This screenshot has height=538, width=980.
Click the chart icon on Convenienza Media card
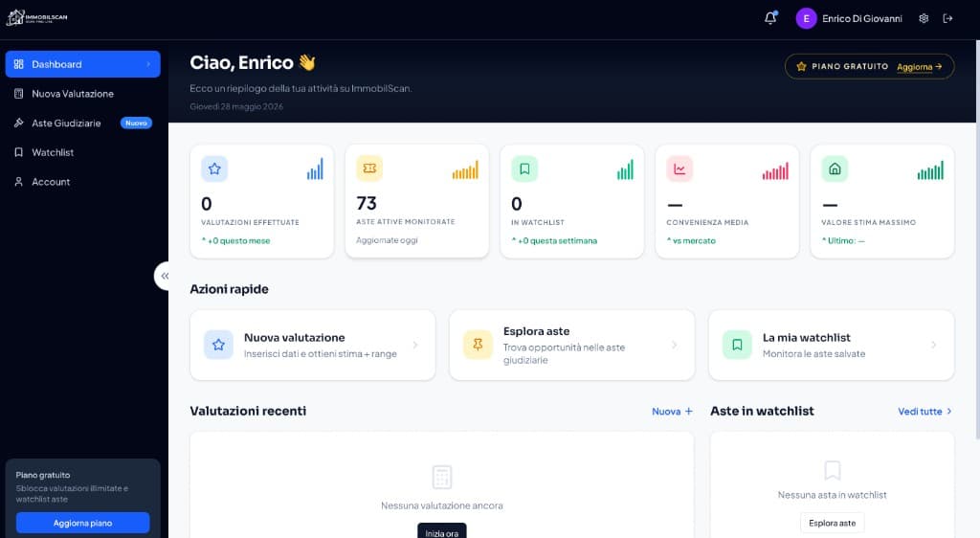[679, 168]
